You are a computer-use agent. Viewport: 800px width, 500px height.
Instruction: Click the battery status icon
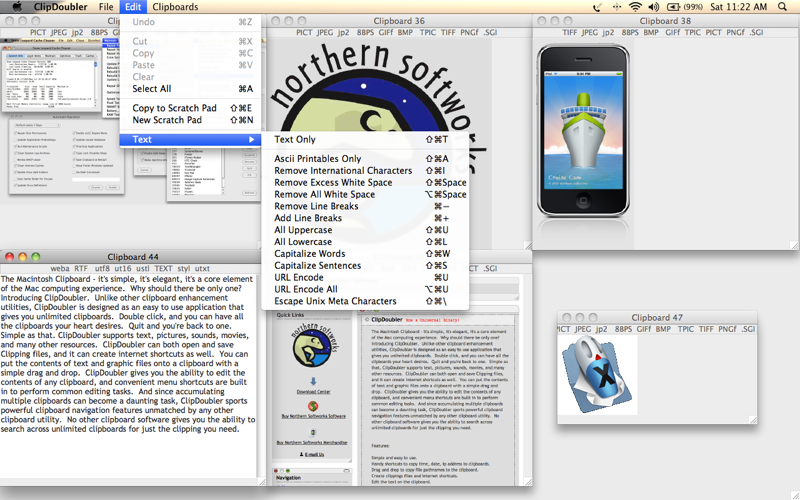click(x=673, y=7)
